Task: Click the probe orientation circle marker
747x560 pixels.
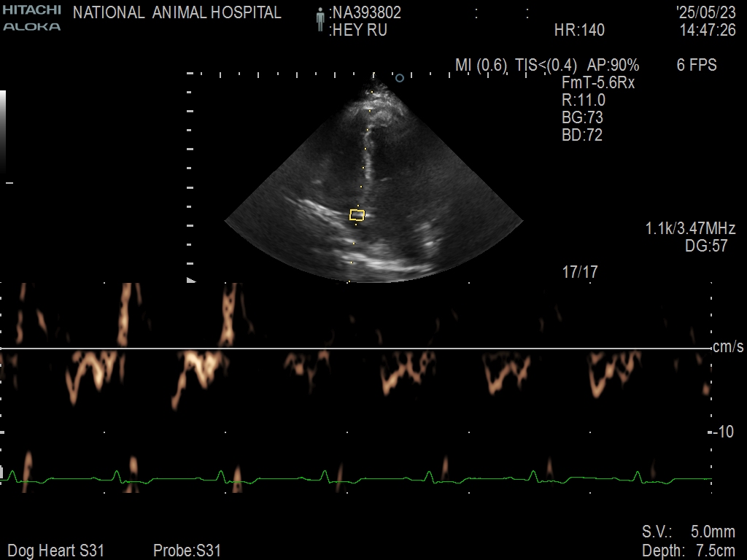Action: point(399,77)
